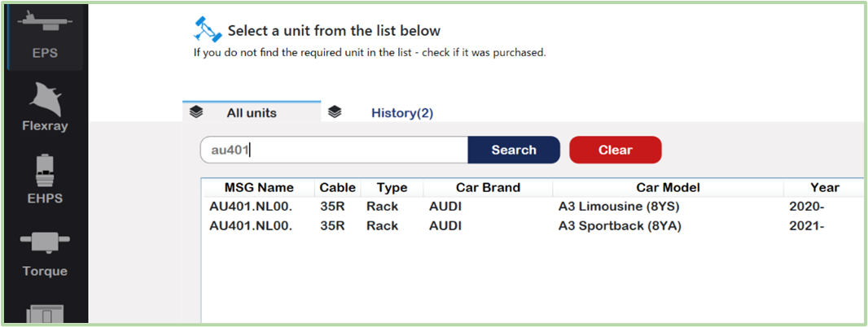Viewport: 868px width, 327px height.
Task: Focus the search field containing au401
Action: pyautogui.click(x=334, y=150)
